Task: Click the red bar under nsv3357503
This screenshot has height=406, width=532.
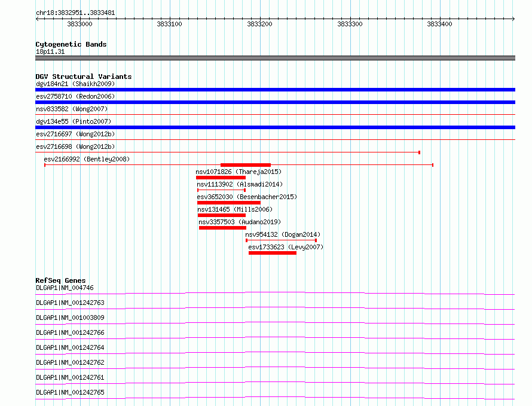Action: click(222, 228)
